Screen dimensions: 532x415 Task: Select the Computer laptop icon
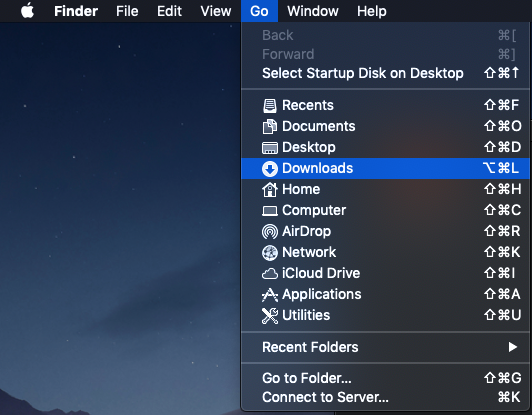point(270,211)
